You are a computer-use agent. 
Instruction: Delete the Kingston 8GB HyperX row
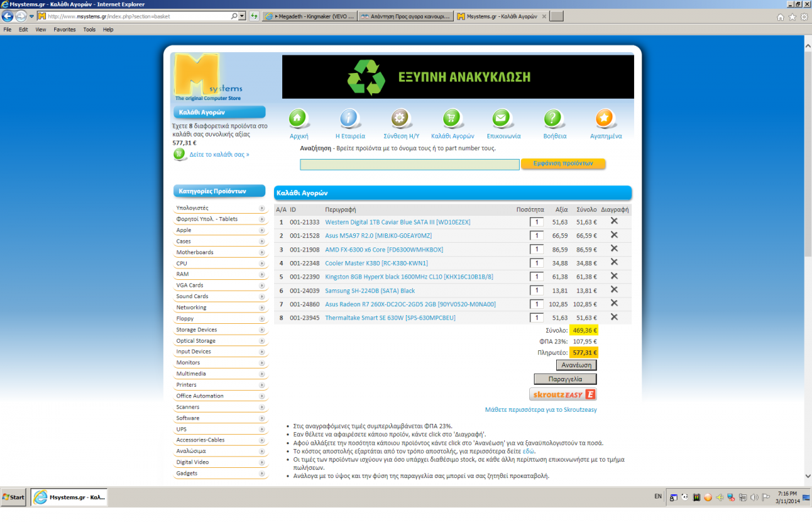tap(614, 276)
